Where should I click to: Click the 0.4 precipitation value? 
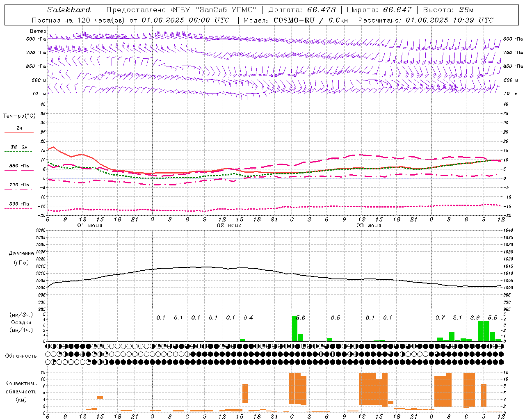click(x=248, y=317)
